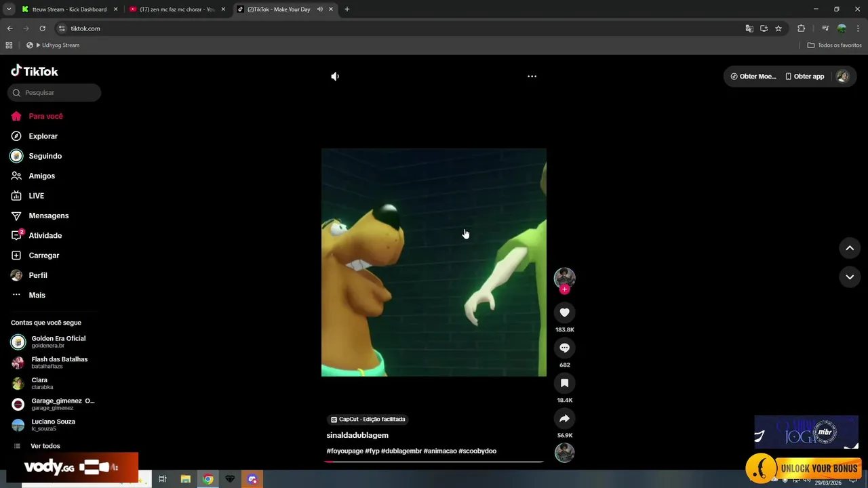Open video more options ellipsis
This screenshot has height=488, width=868.
tap(532, 77)
